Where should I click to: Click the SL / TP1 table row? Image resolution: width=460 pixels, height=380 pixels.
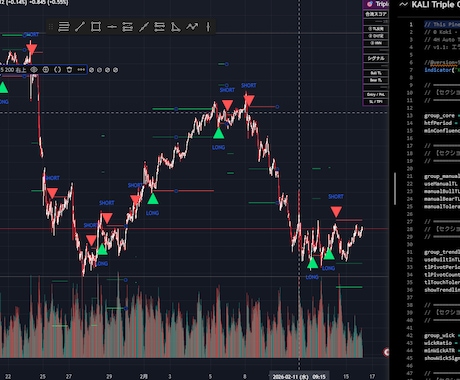click(x=376, y=102)
